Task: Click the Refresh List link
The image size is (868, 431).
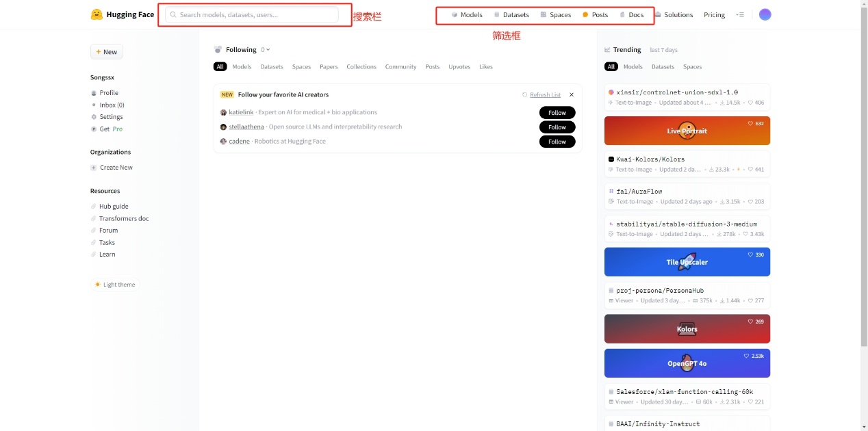Action: [x=544, y=95]
